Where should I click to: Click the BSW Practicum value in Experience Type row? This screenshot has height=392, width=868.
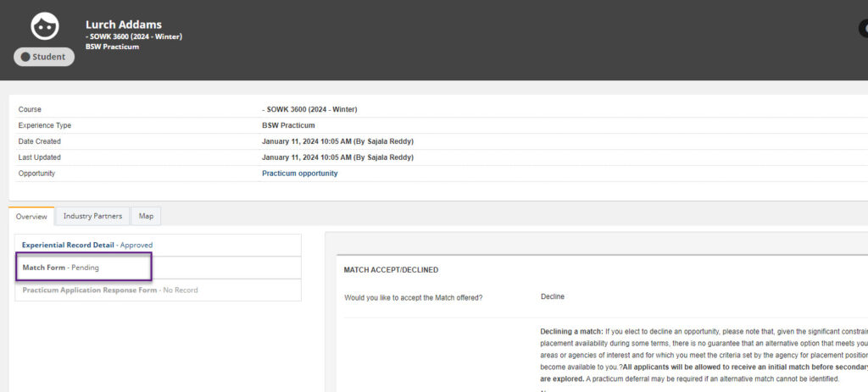(290, 125)
